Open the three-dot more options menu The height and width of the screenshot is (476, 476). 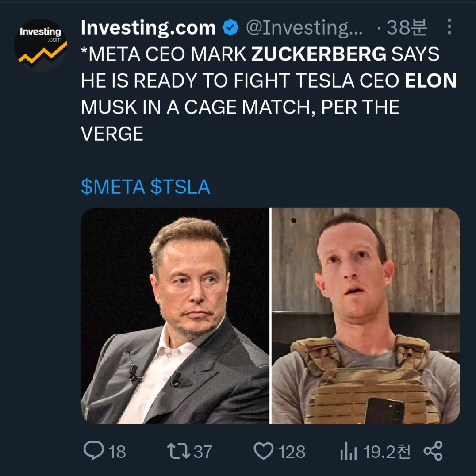coord(449,27)
